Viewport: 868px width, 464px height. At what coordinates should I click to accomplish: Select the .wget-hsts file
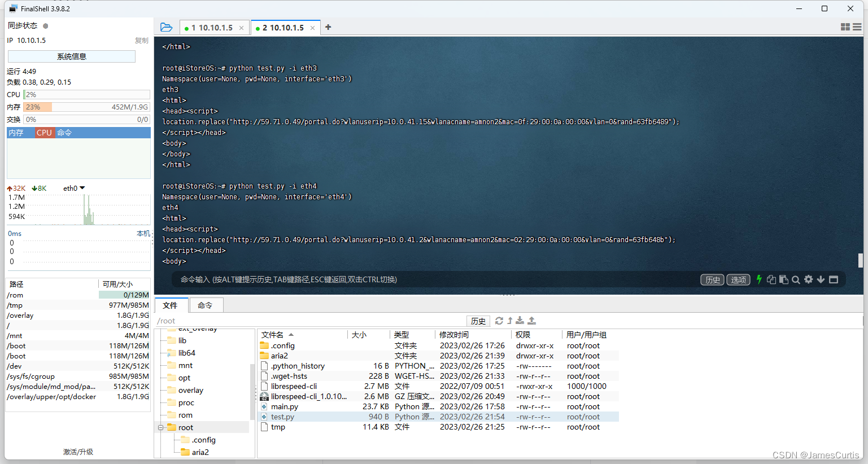click(439, 376)
